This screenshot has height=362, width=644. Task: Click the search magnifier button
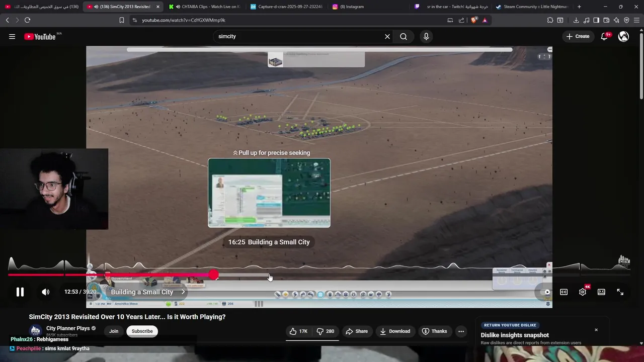(x=404, y=36)
